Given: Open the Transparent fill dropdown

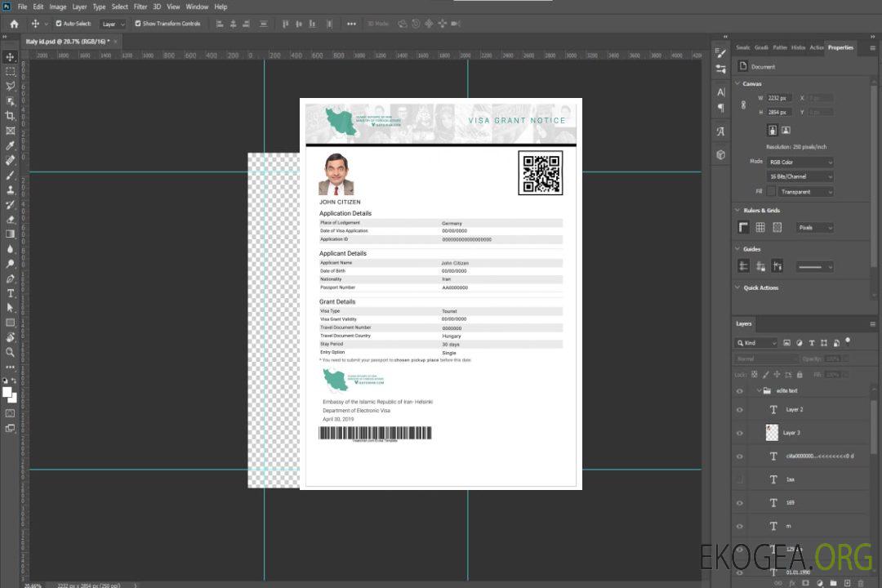Looking at the screenshot, I should point(805,192).
